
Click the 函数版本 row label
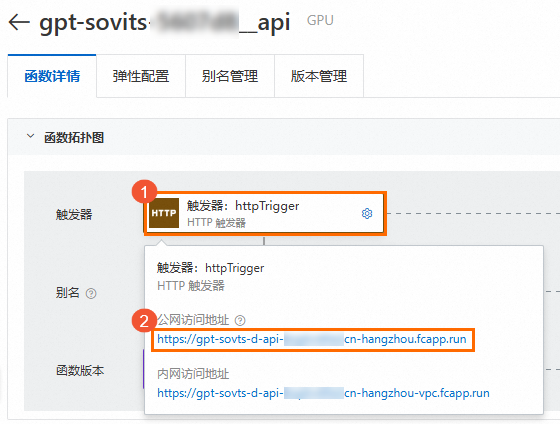pyautogui.click(x=80, y=370)
